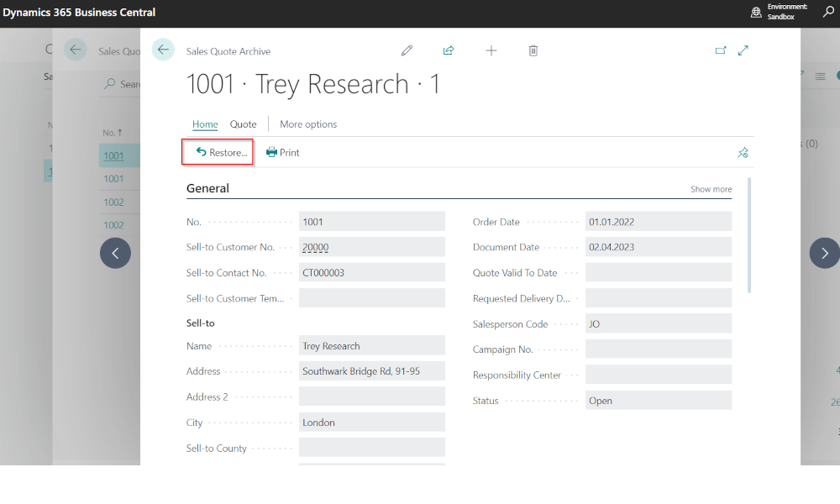Select first 1002 row in background list
Image resolution: width=840 pixels, height=504 pixels.
coord(113,202)
